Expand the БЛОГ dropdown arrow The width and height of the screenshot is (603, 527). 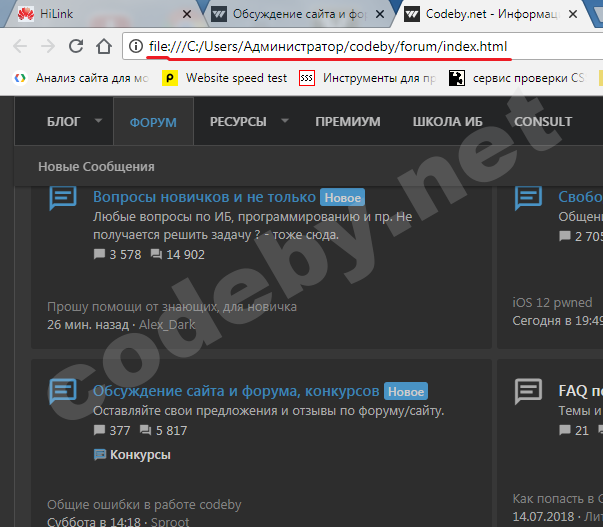(98, 121)
